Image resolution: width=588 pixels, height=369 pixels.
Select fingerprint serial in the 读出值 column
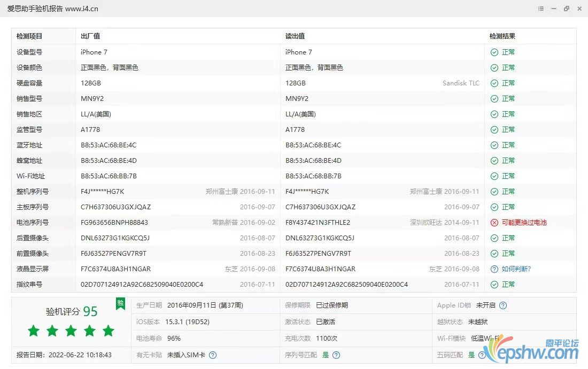tap(346, 285)
